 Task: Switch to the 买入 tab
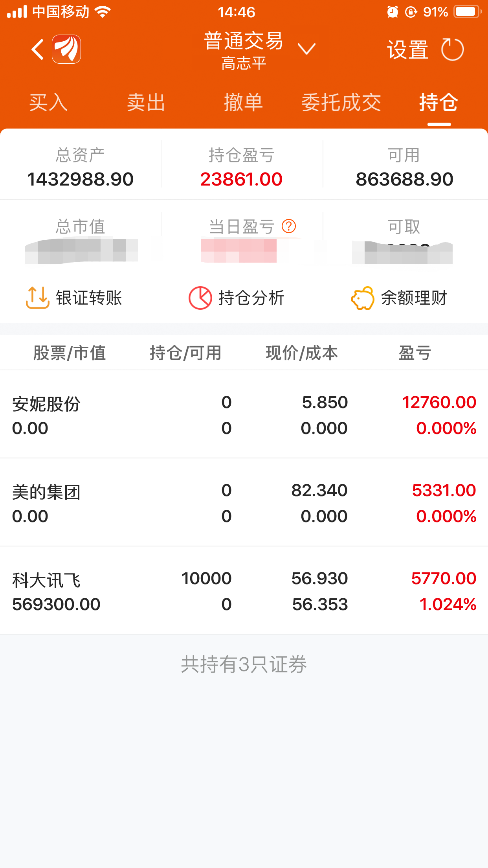[x=48, y=103]
